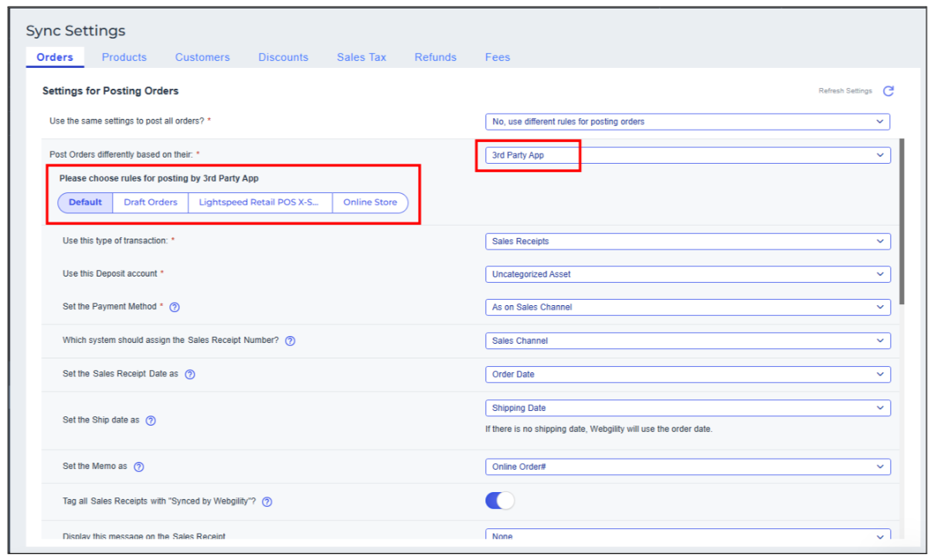The image size is (931, 560).
Task: Open the Uncategorized Asset deposit account dropdown
Action: click(x=687, y=274)
